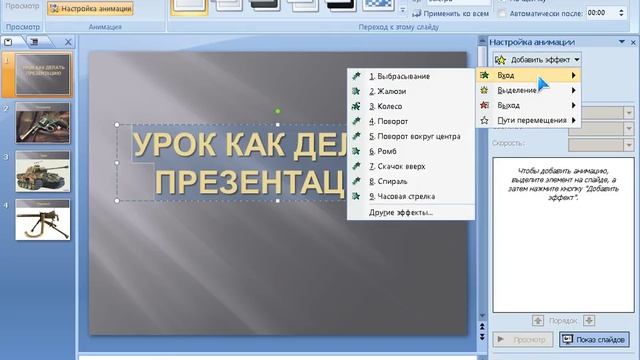The image size is (640, 360).
Task: Open the dropdown next to Выход row
Action: pyautogui.click(x=629, y=112)
